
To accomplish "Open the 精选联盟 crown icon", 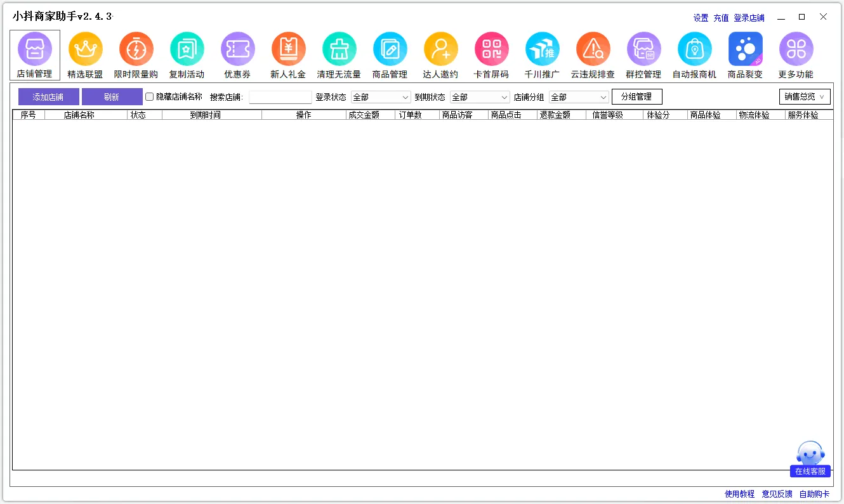I will (85, 49).
